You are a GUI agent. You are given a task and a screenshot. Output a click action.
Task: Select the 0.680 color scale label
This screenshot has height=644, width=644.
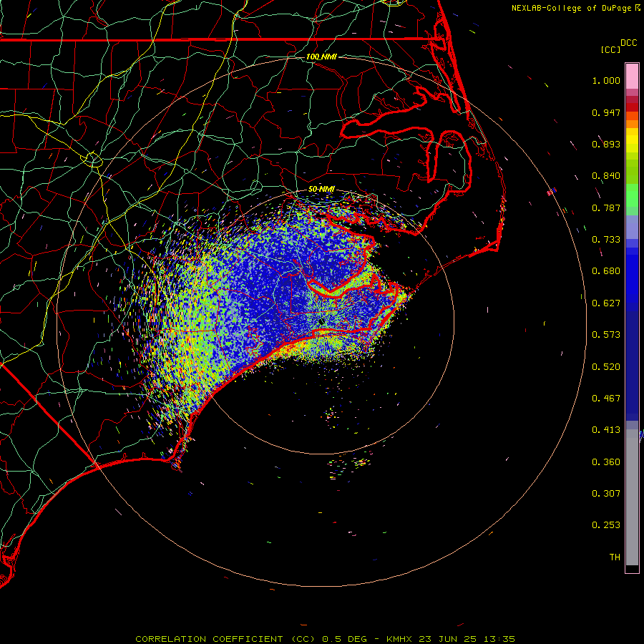(606, 271)
